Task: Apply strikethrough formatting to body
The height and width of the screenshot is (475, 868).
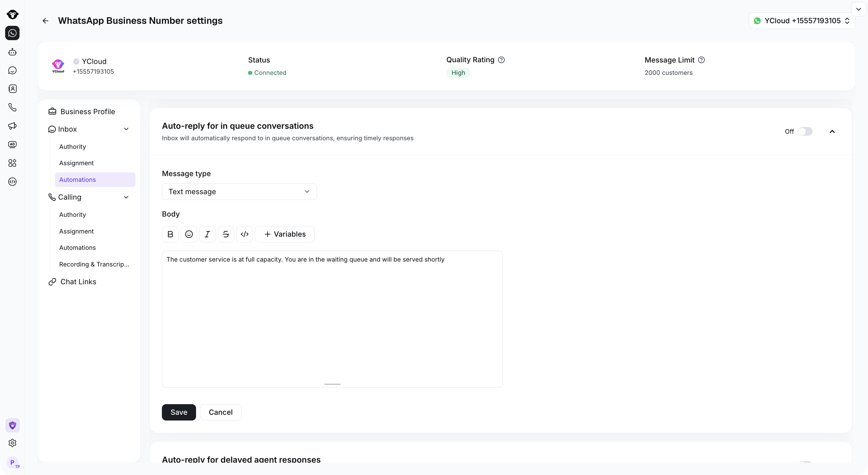Action: pos(226,234)
